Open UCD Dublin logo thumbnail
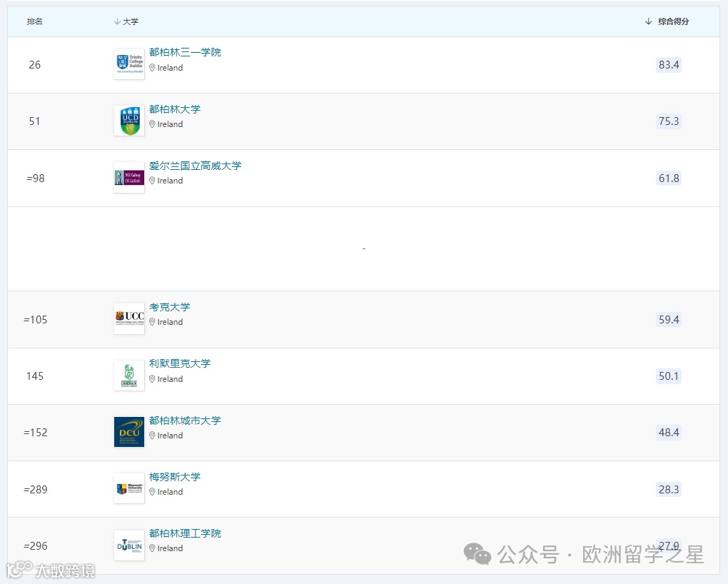728x584 pixels. tap(129, 121)
